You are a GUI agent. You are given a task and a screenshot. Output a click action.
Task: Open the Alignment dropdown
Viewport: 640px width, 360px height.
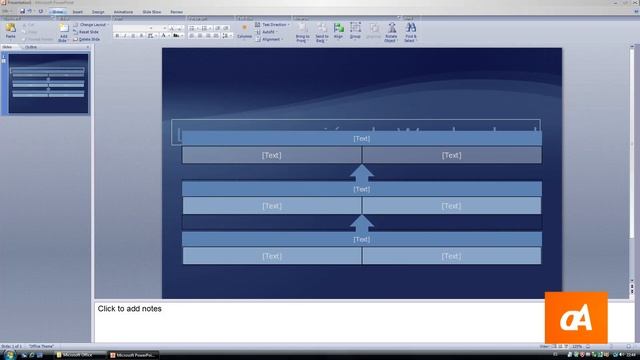[269, 39]
